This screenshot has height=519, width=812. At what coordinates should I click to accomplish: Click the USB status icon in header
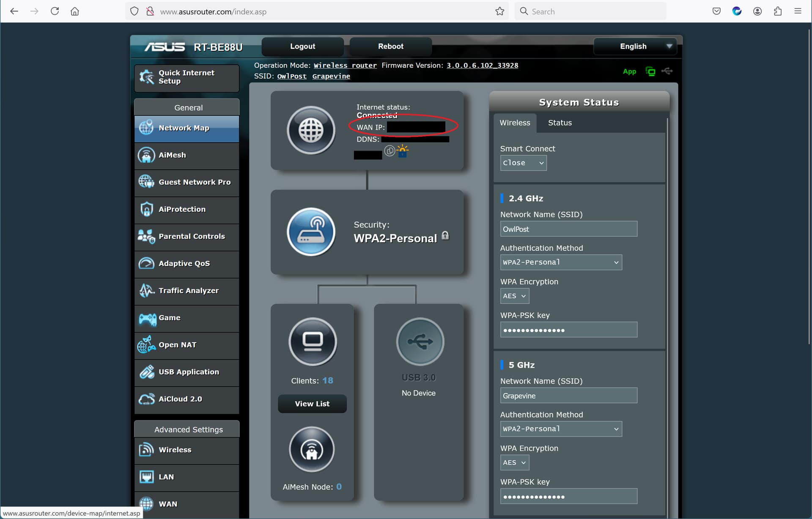point(667,71)
